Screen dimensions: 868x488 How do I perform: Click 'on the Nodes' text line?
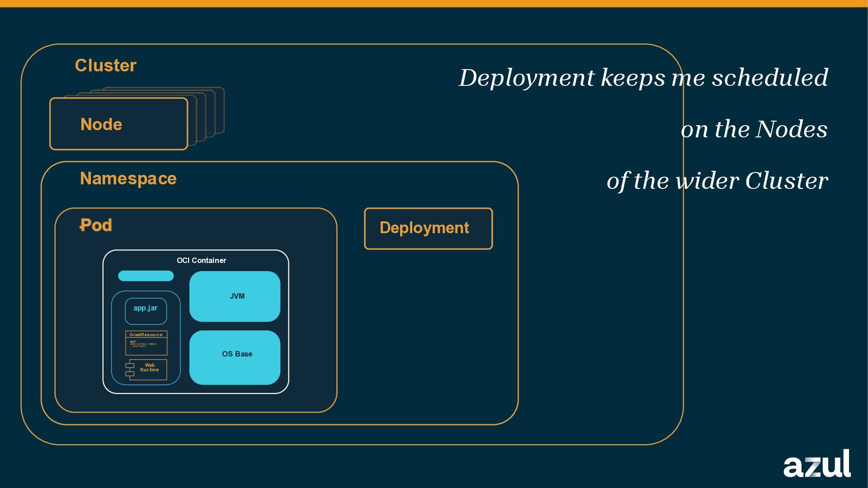coord(754,130)
